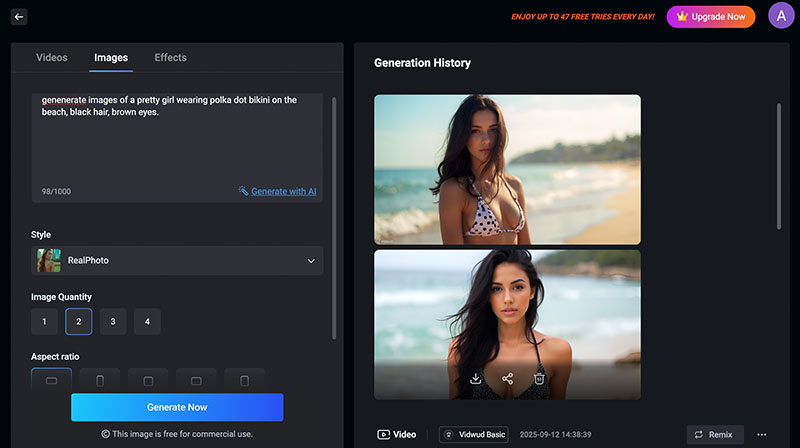
Task: Click the left panel scrollbar
Action: point(334,218)
